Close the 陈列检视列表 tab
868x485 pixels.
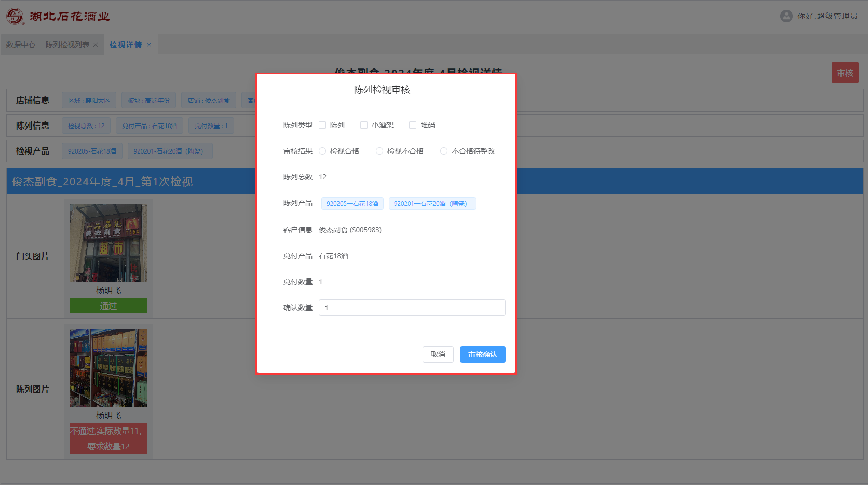click(96, 45)
